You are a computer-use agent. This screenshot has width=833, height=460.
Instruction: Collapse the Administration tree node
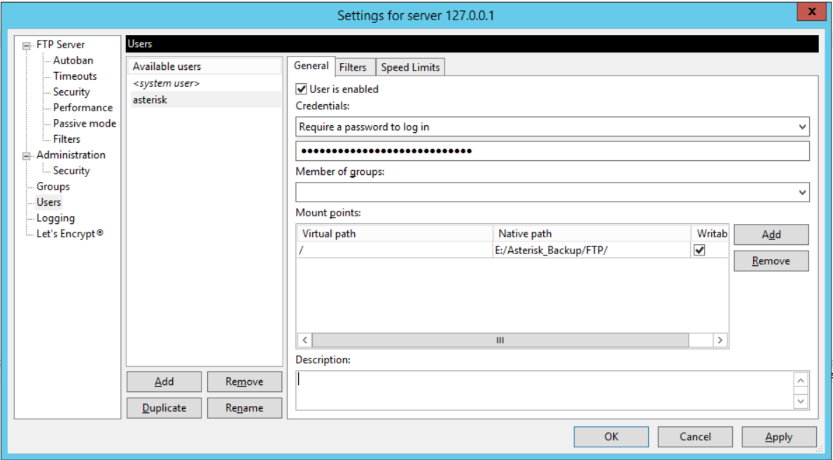[27, 156]
